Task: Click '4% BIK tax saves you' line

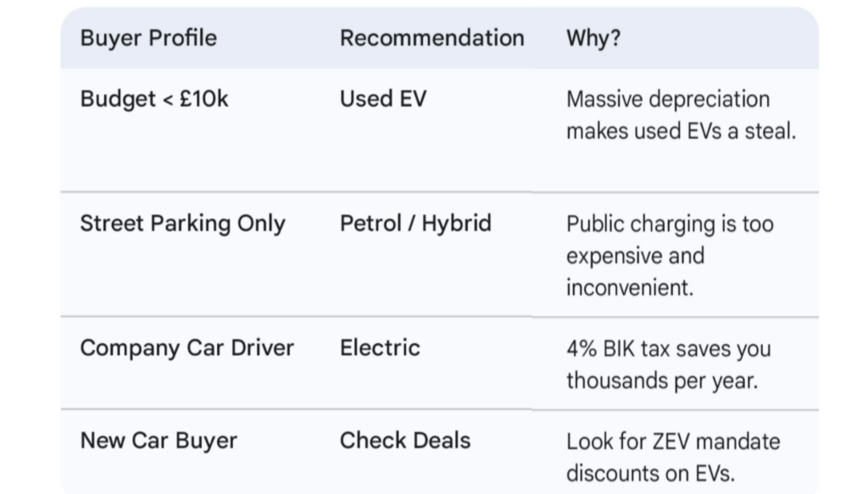Action: pos(668,349)
